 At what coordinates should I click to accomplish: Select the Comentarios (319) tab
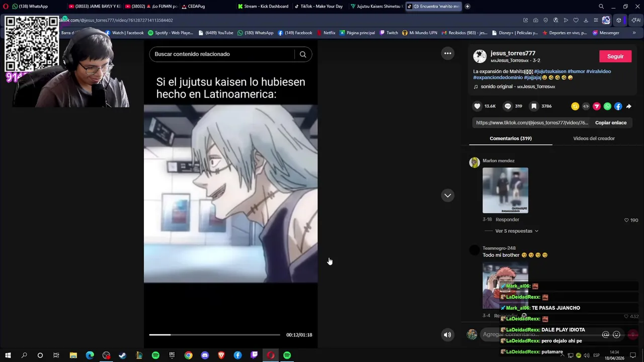511,138
